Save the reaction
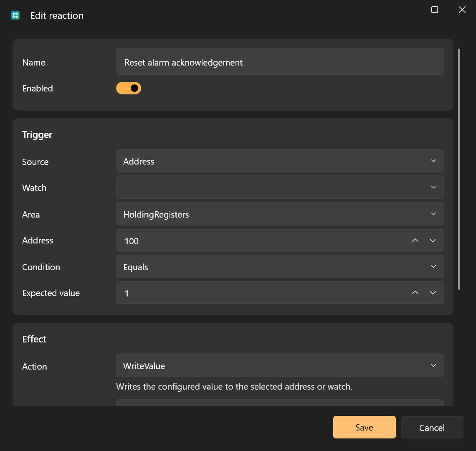 [x=364, y=427]
